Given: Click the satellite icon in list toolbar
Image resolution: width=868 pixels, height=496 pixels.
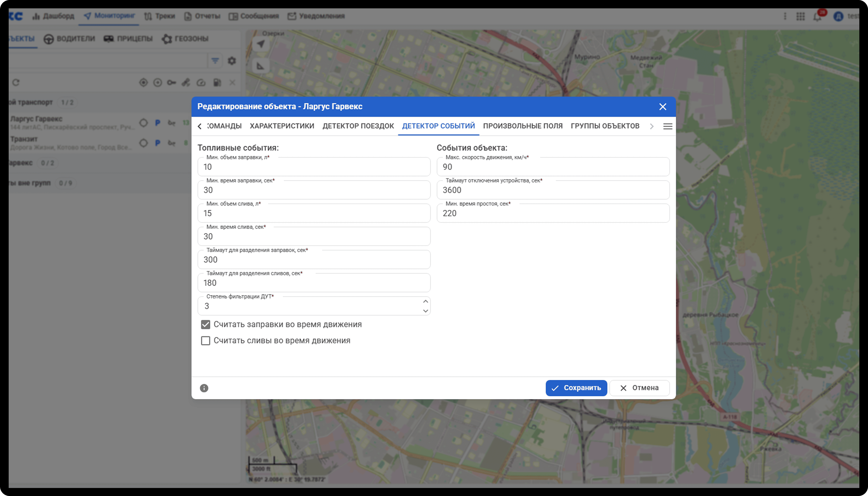Looking at the screenshot, I should pos(186,83).
